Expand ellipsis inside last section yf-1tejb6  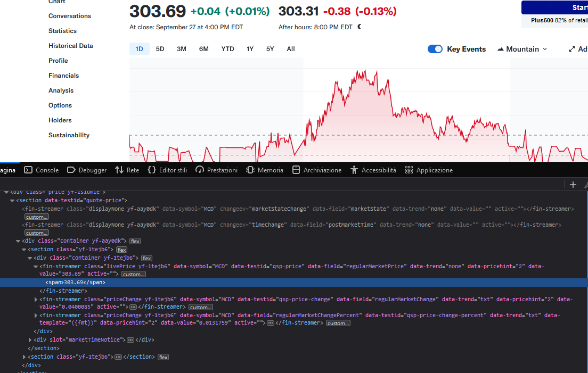click(118, 357)
